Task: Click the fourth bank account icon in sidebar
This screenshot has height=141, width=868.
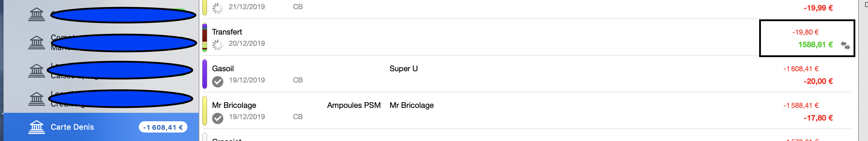Action: (x=37, y=99)
